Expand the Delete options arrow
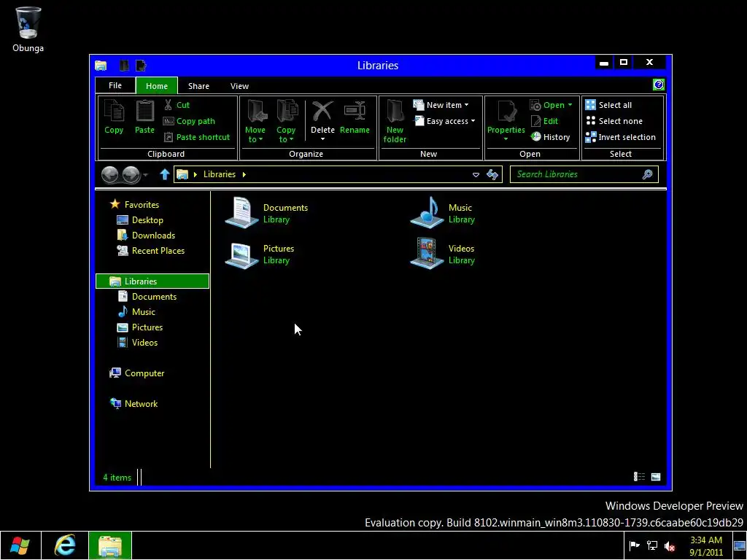 pos(322,139)
